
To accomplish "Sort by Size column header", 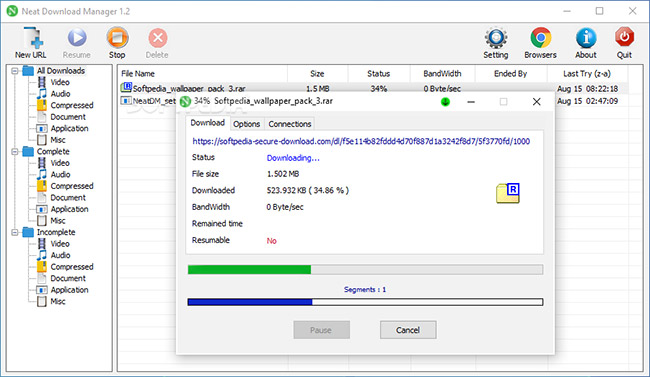I will tap(317, 74).
